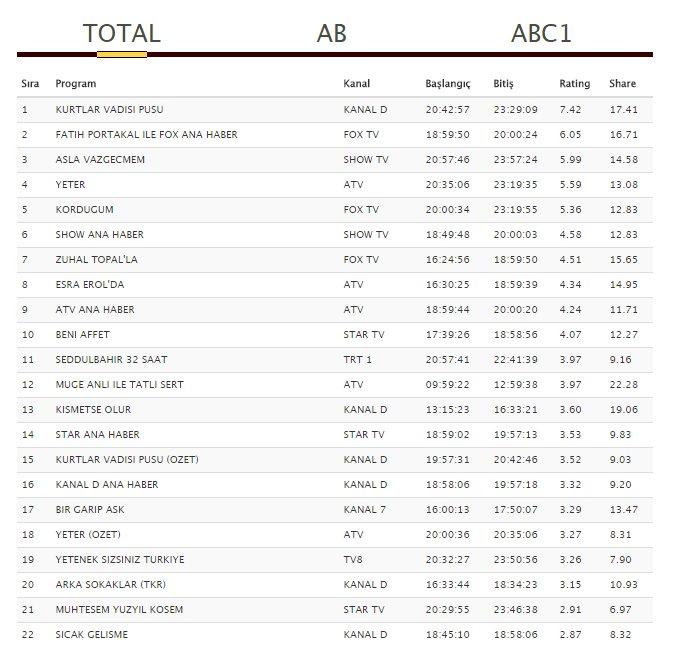
Task: Sort by the Rating column header
Action: (574, 84)
